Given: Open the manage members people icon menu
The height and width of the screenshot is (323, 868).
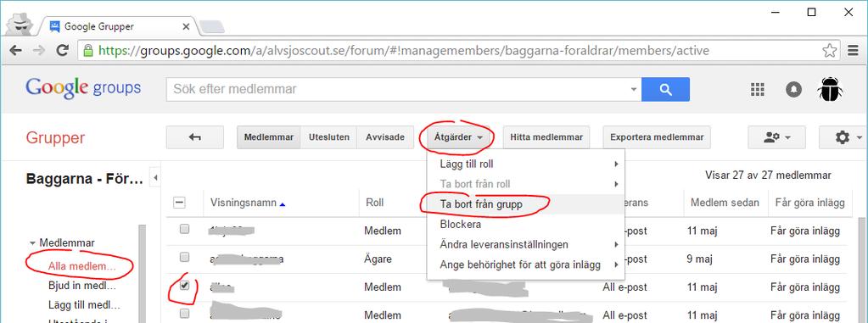Looking at the screenshot, I should [776, 137].
